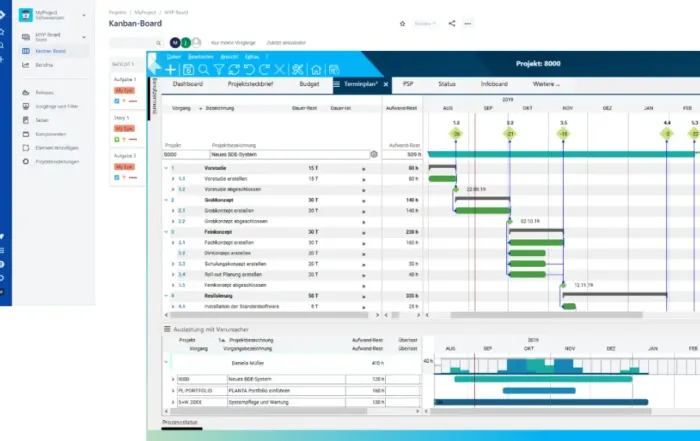Click the dark blue M user avatar

(175, 42)
